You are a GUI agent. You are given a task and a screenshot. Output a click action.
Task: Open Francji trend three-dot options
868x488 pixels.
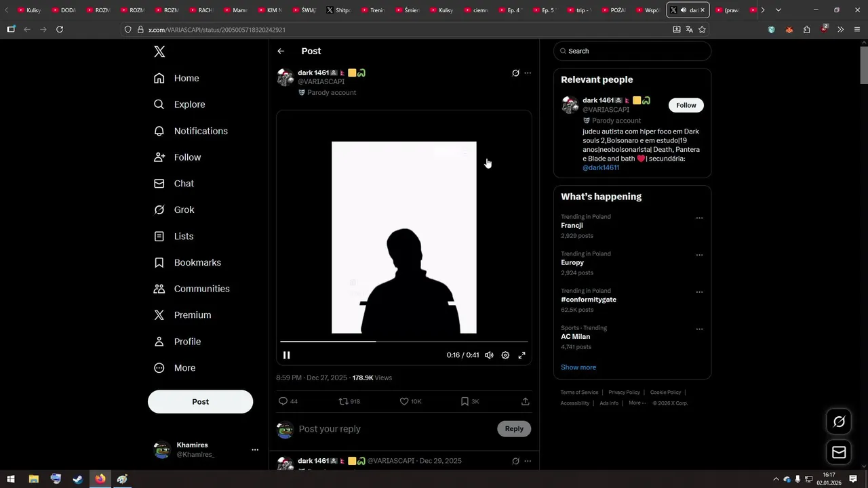pos(699,218)
